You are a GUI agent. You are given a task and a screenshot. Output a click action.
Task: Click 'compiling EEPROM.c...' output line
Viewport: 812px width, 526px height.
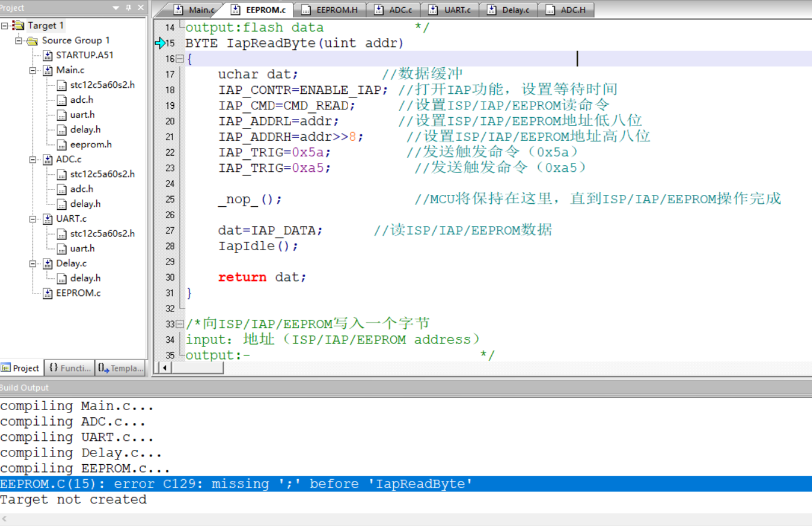[85, 468]
